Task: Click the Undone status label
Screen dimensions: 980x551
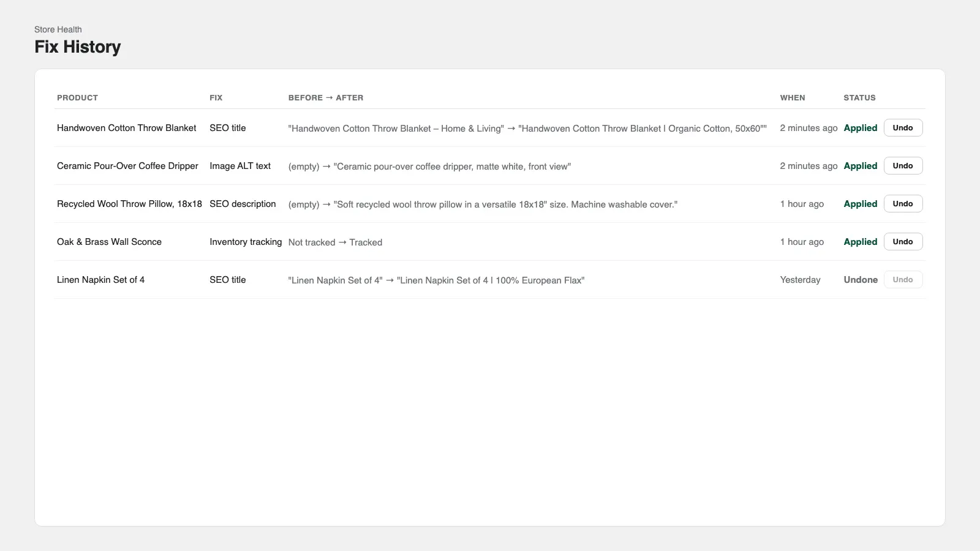Action: 861,280
